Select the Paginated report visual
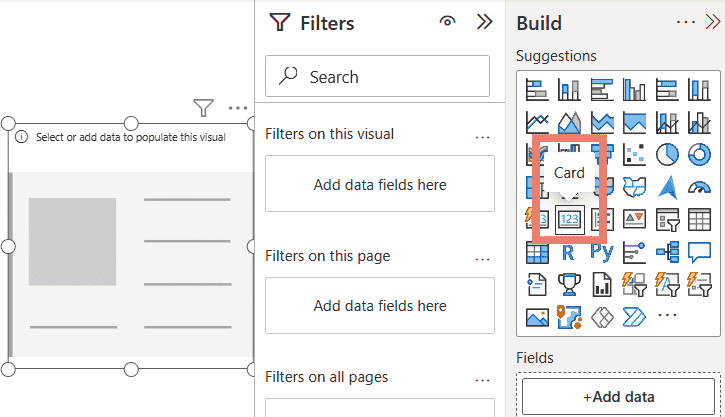The height and width of the screenshot is (417, 725). [602, 284]
